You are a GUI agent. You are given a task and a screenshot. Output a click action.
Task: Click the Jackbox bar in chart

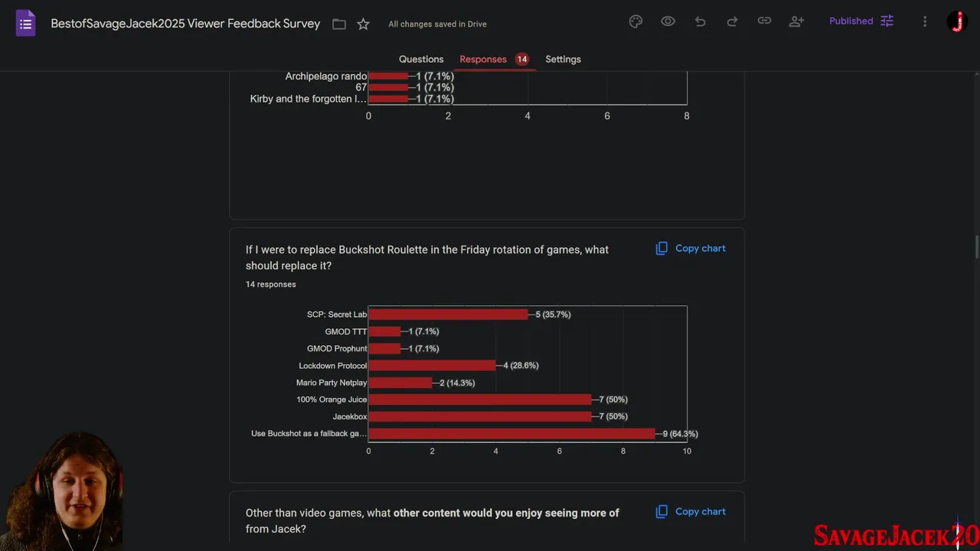pos(479,417)
